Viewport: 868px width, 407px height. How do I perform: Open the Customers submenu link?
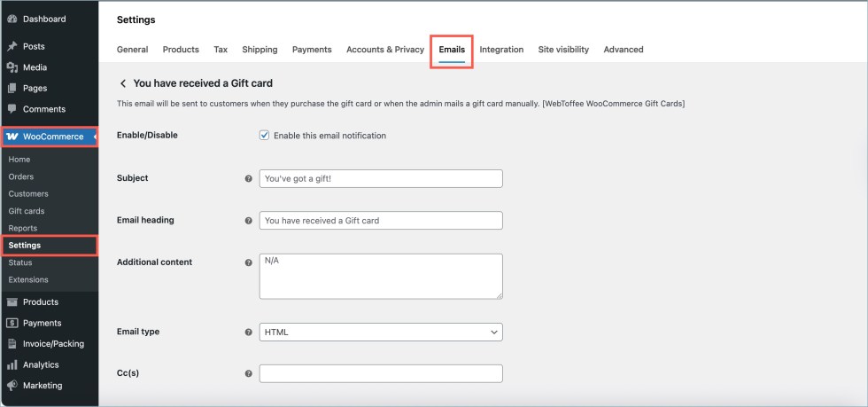tap(28, 194)
